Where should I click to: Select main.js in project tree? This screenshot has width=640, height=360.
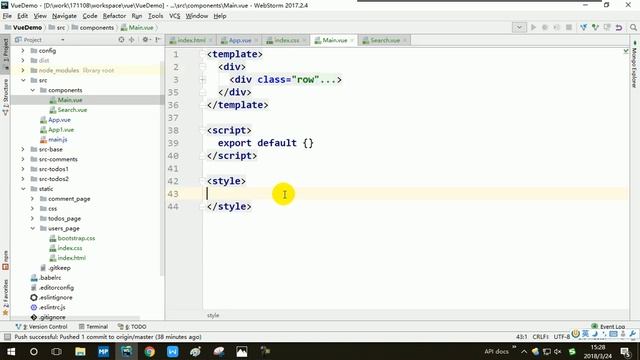pyautogui.click(x=58, y=140)
